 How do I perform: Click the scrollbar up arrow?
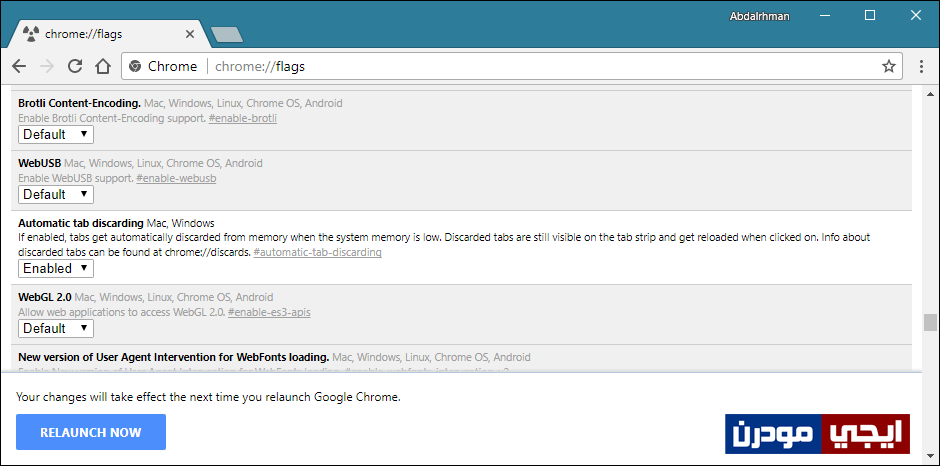coord(930,94)
